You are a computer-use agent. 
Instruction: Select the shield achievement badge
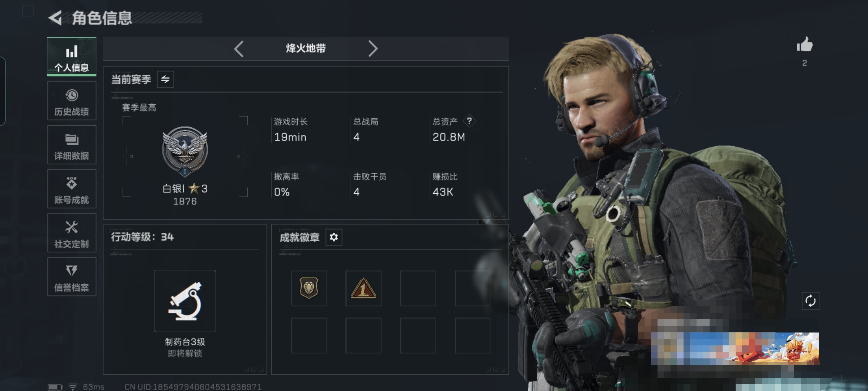point(309,289)
